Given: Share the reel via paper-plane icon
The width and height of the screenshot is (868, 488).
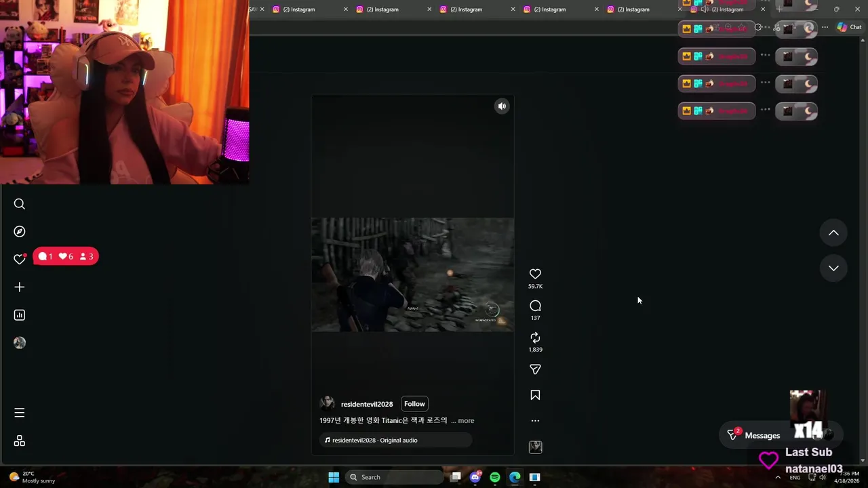Looking at the screenshot, I should 535,369.
